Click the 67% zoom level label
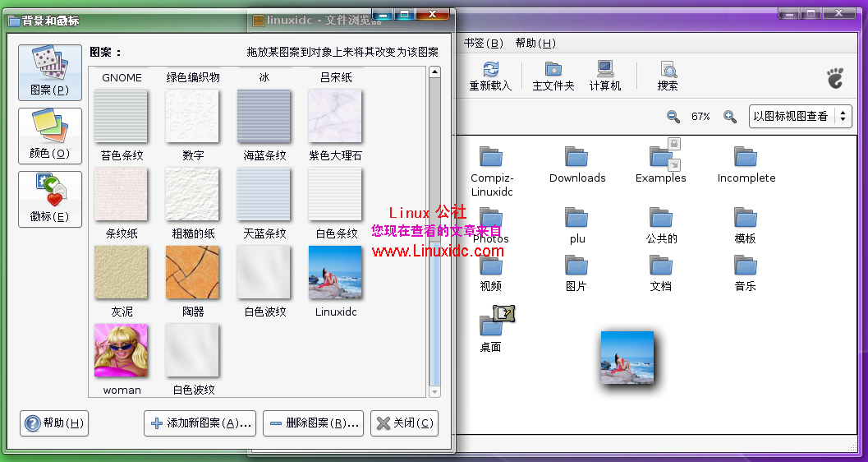The width and height of the screenshot is (868, 462). coord(700,117)
